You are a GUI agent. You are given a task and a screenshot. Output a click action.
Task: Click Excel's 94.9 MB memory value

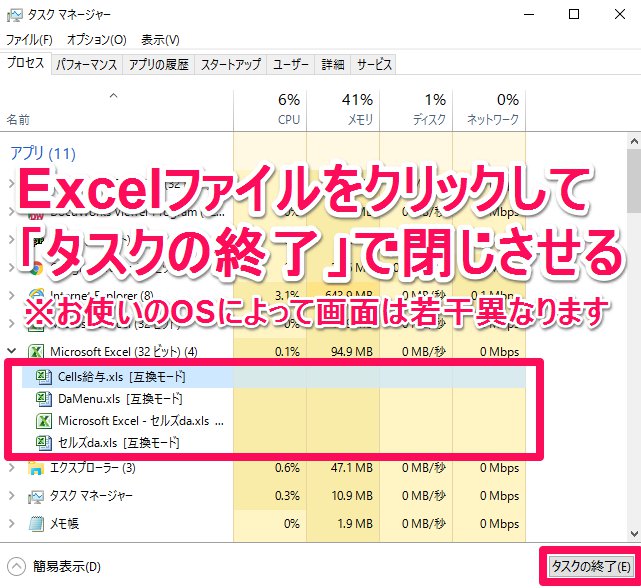(x=352, y=351)
